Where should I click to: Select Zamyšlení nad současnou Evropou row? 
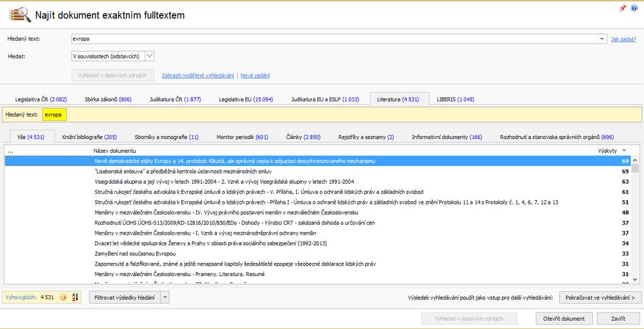[x=318, y=254]
